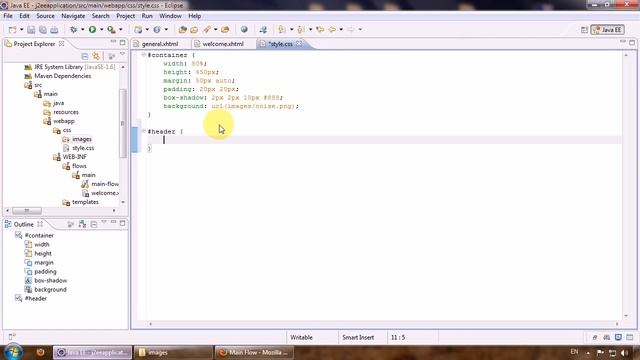Open the Outline view menu
640x360 pixels.
[x=104, y=223]
